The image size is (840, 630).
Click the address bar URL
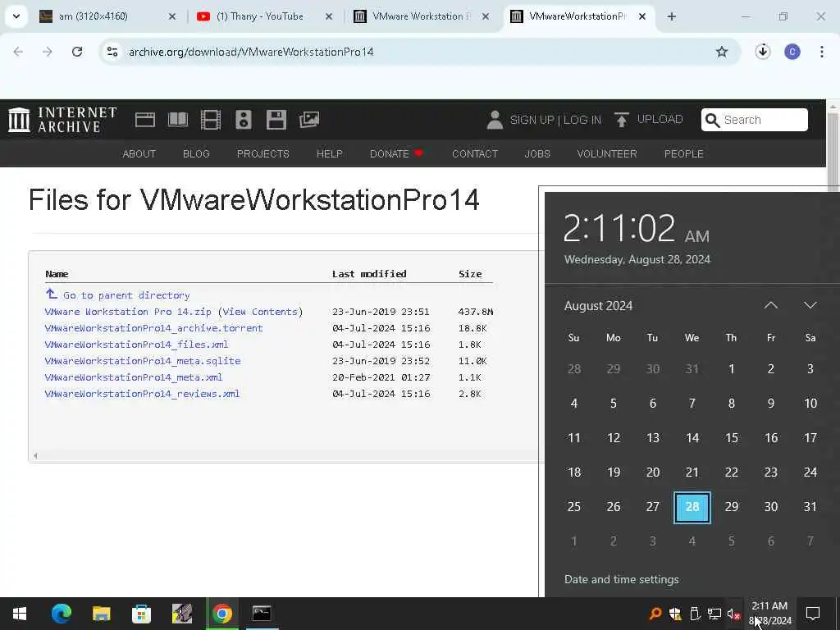(x=251, y=52)
